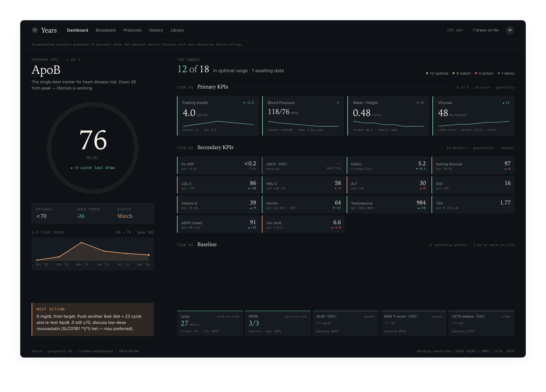Click the 6 watch legend dot

click(454, 73)
